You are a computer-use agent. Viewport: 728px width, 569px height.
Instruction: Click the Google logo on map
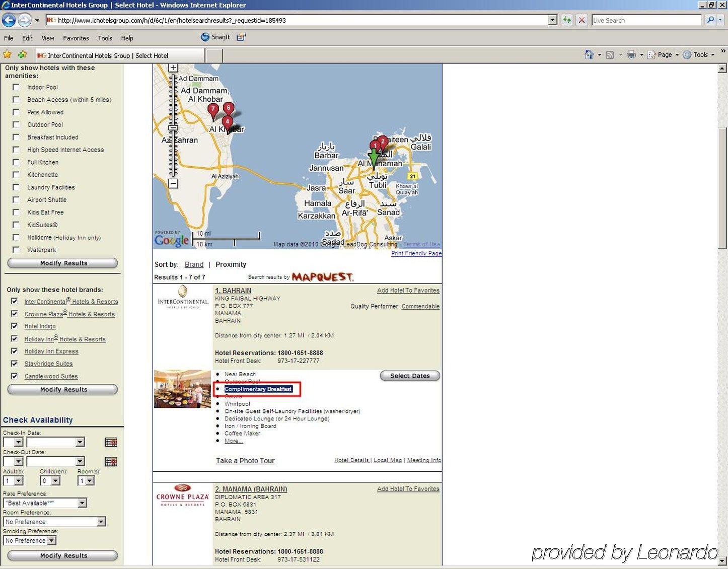[x=172, y=240]
